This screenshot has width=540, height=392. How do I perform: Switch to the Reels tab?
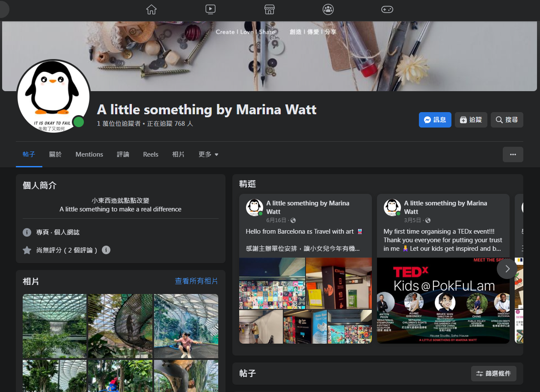click(x=151, y=154)
